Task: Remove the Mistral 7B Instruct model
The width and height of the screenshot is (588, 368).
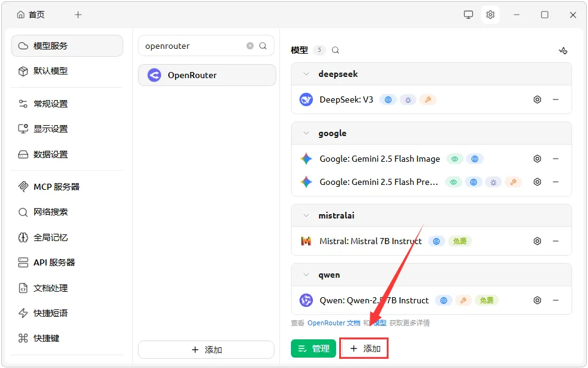Action: (556, 241)
